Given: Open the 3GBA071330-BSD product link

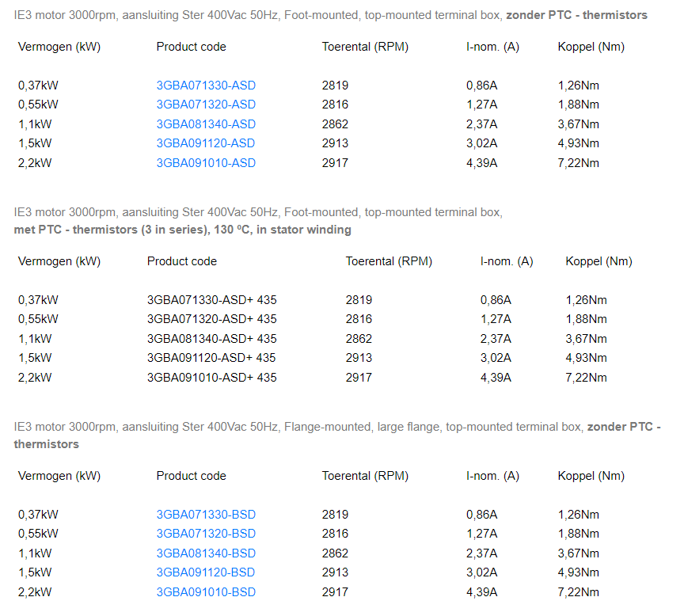Looking at the screenshot, I should [x=206, y=514].
